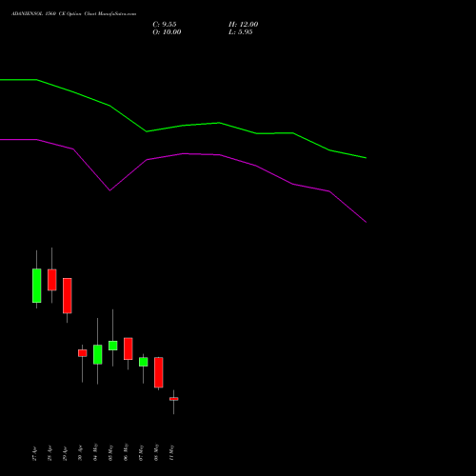Image resolution: width=476 pixels, height=476 pixels.
Task: Click the green candlestick for 04 May
Action: (98, 354)
